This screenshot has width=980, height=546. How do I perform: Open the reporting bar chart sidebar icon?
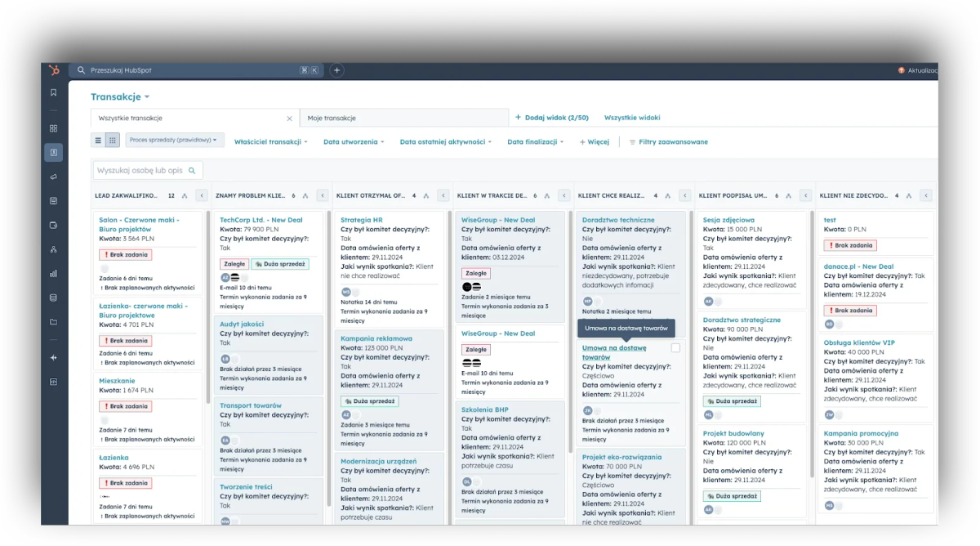[x=54, y=274]
